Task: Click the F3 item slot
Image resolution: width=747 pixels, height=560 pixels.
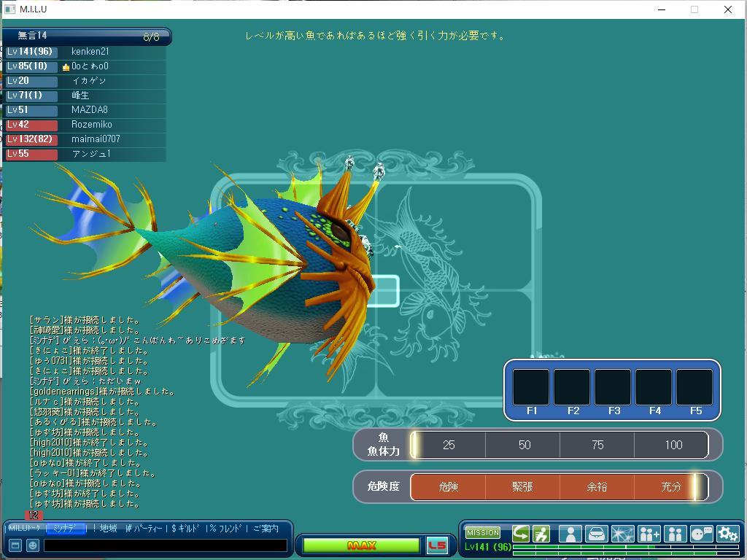Action: (613, 387)
